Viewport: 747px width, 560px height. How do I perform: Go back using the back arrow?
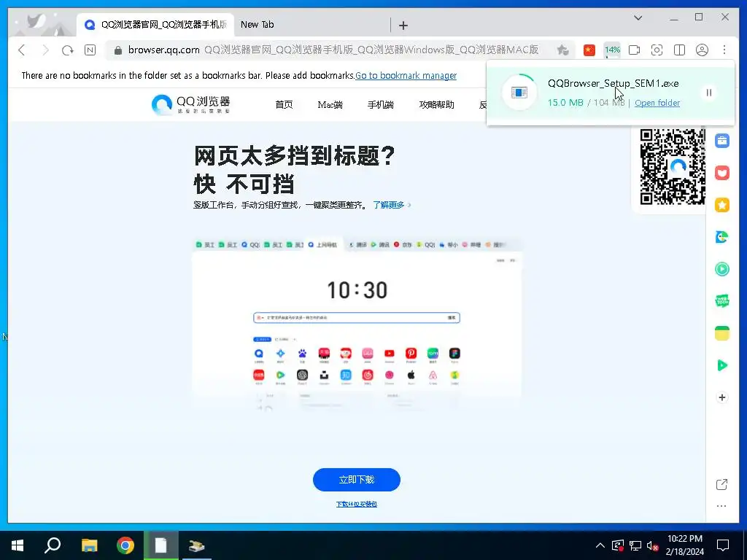(22, 50)
